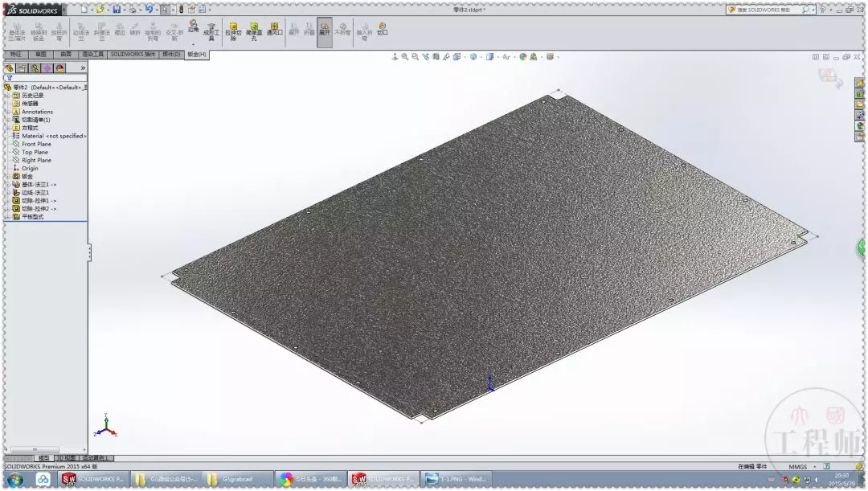This screenshot has height=491, width=868.
Task: Click the Edit Appearance color sphere icon
Action: point(522,56)
